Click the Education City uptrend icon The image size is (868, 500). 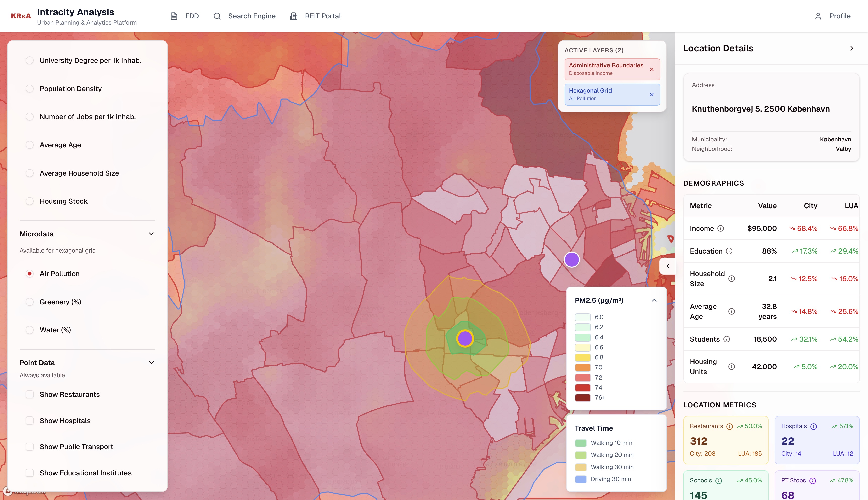click(x=795, y=251)
